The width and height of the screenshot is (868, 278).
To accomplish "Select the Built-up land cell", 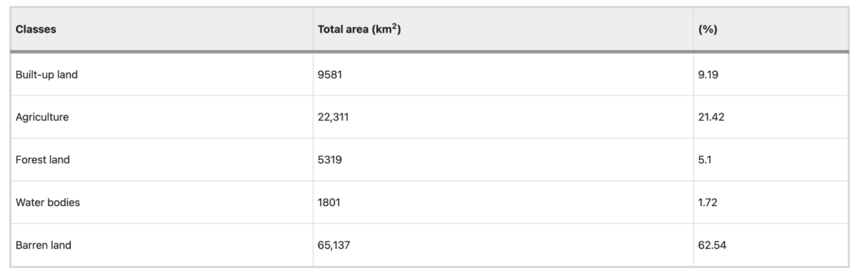I will click(x=47, y=75).
